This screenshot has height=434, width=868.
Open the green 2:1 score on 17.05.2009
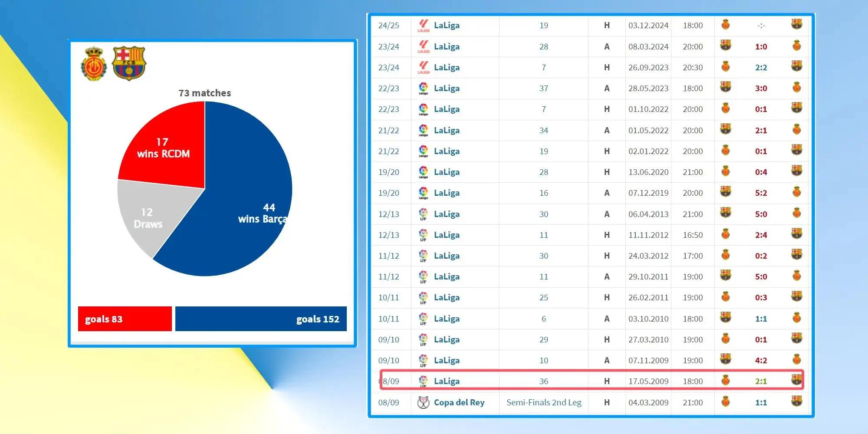click(x=761, y=381)
